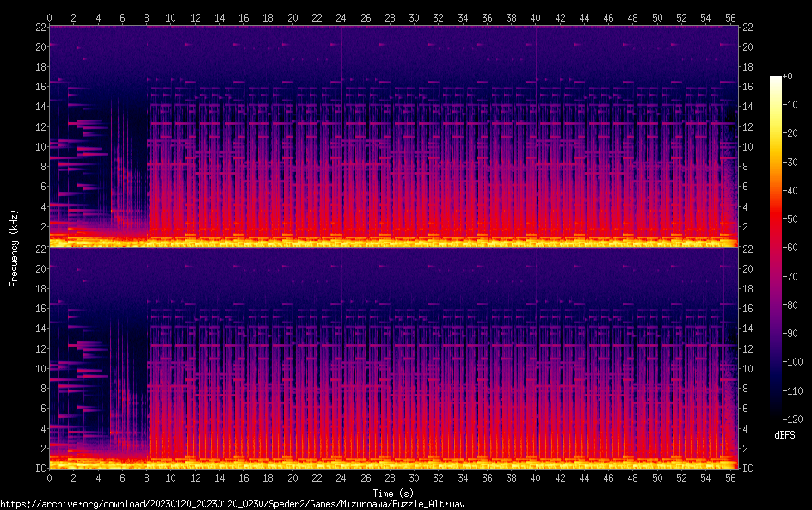Click the 16 kHz label on the upper channel's left axis
812x510 pixels.
point(39,87)
